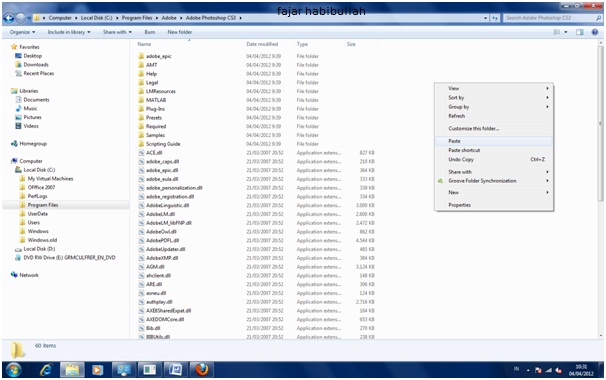
Task: Click the Forward navigation arrow
Action: click(x=20, y=18)
